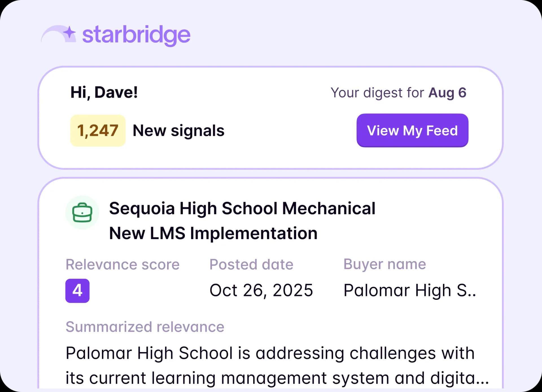Click the Aug 6 digest date

tap(447, 93)
